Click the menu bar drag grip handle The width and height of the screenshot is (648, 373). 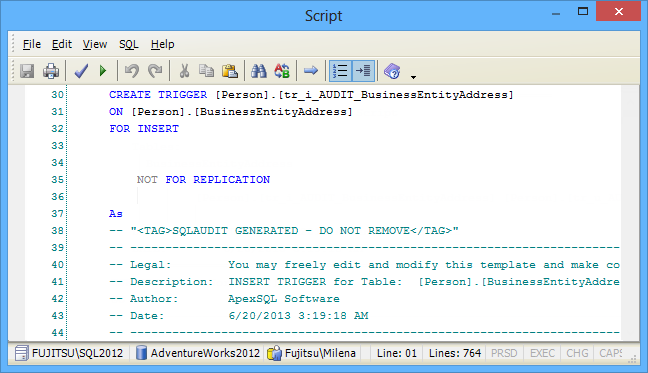click(13, 44)
